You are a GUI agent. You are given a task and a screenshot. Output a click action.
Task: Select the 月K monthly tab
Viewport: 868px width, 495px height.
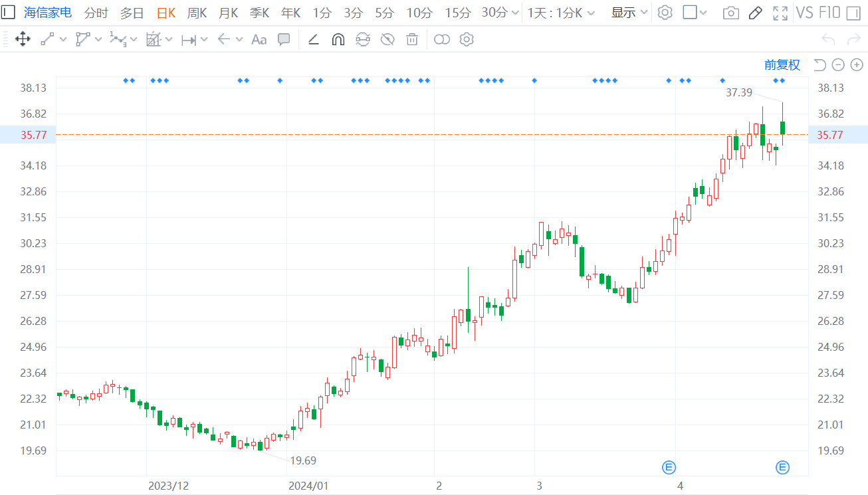pyautogui.click(x=228, y=13)
